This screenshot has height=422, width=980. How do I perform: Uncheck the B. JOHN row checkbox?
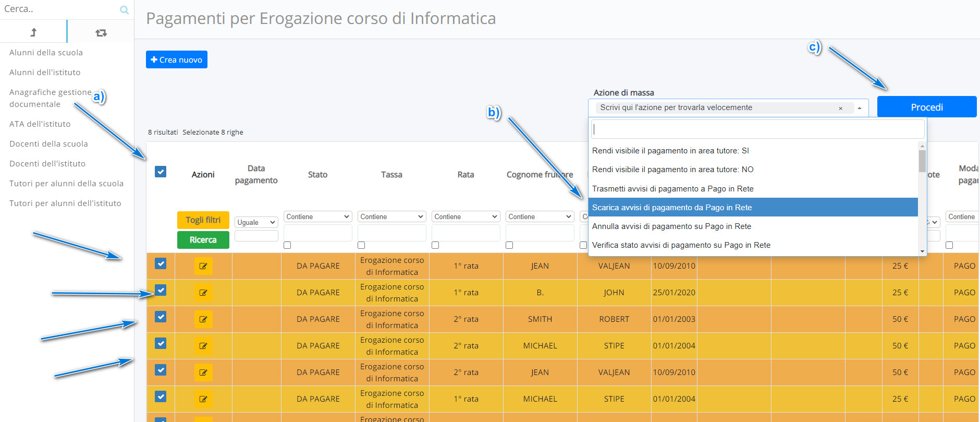[x=161, y=290]
